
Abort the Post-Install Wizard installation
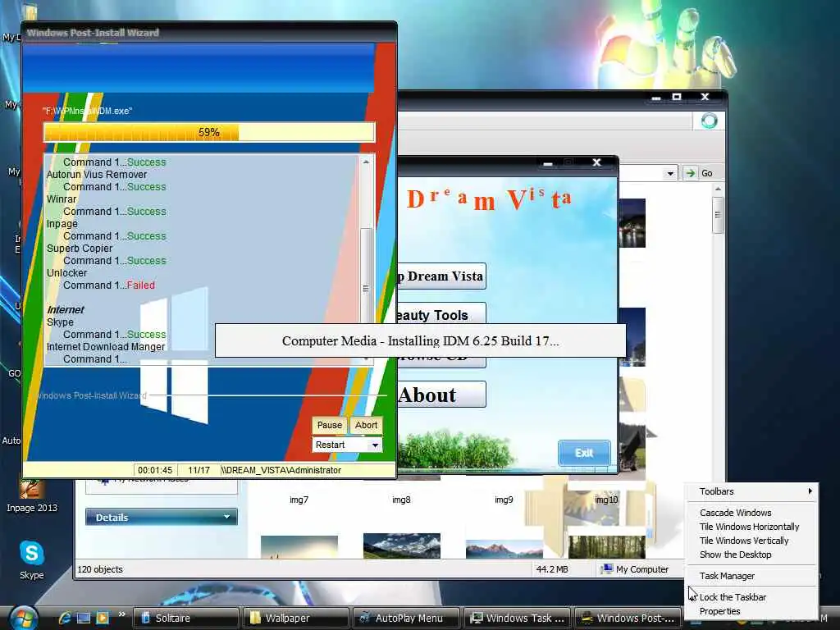[366, 425]
